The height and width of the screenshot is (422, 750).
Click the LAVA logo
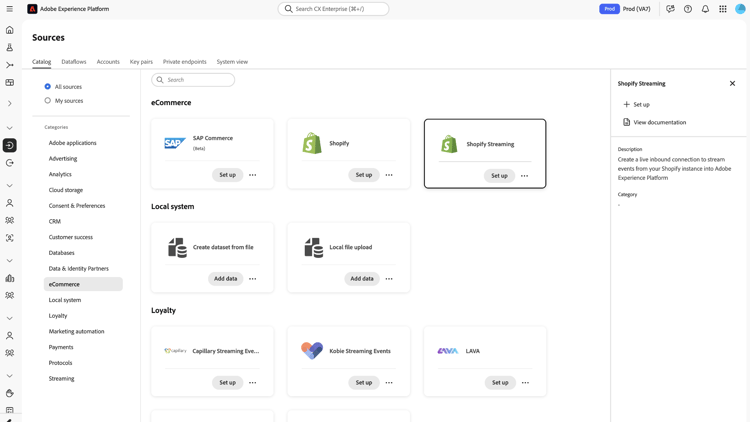[448, 351]
